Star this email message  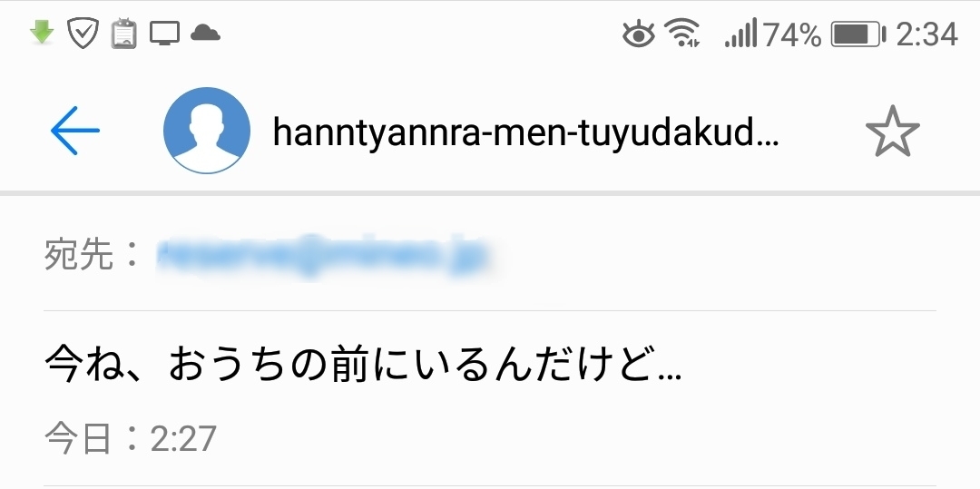[893, 132]
